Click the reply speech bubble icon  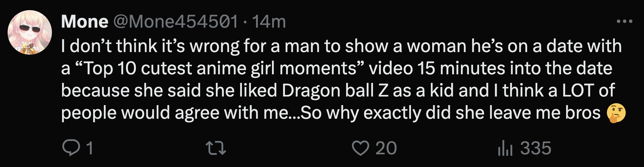click(x=71, y=148)
